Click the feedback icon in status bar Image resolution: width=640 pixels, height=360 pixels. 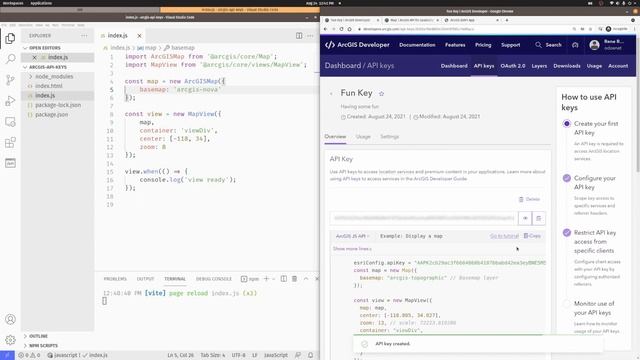(298, 355)
